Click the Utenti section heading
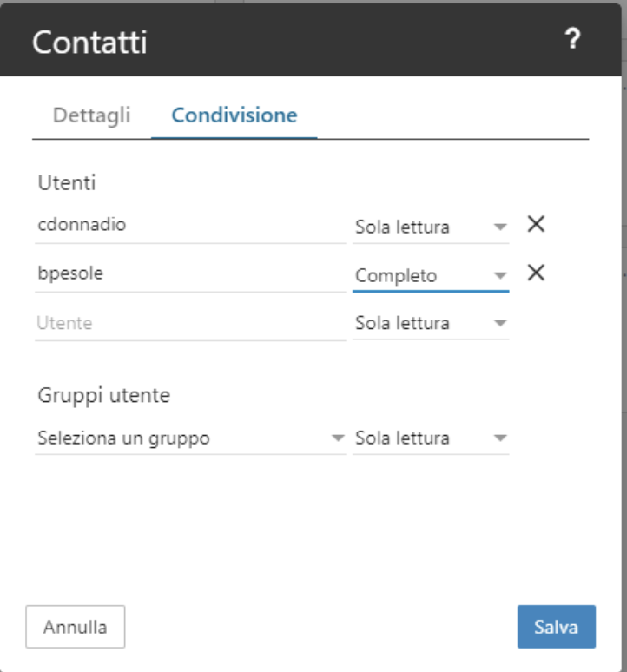The height and width of the screenshot is (672, 627). pos(67,183)
